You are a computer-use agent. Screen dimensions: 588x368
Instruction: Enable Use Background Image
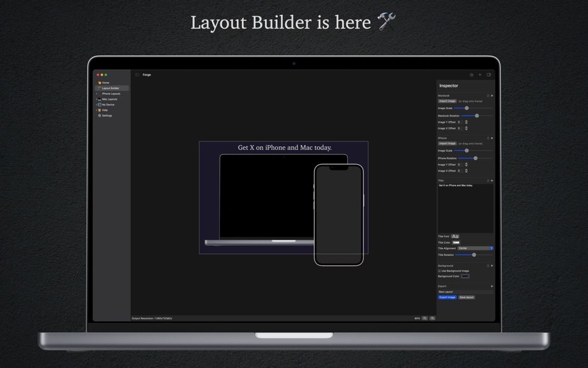coord(439,271)
